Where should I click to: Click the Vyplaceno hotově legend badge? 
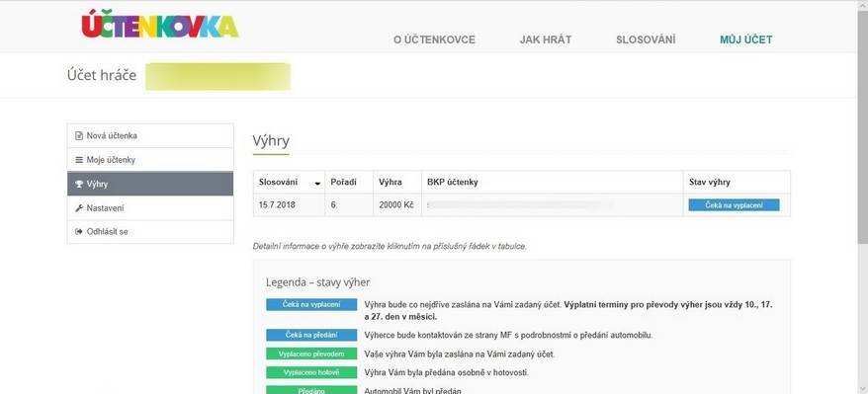[x=311, y=372]
